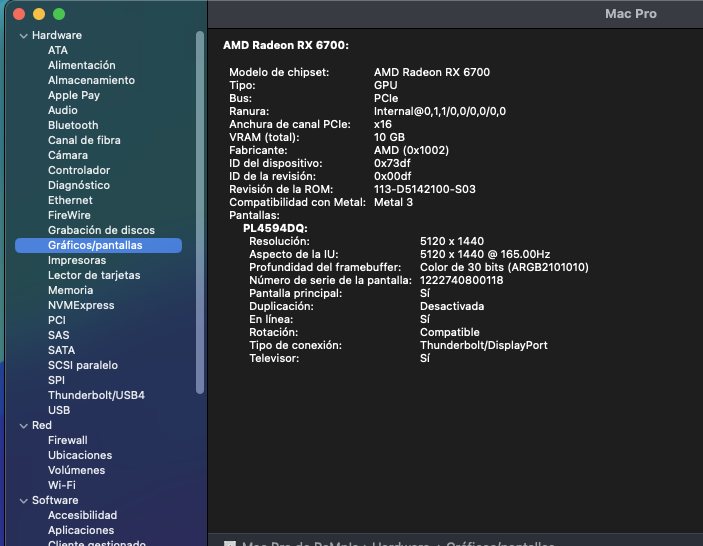703x546 pixels.
Task: Select the highlighted Gráficos/pantallas item
Action: point(99,245)
